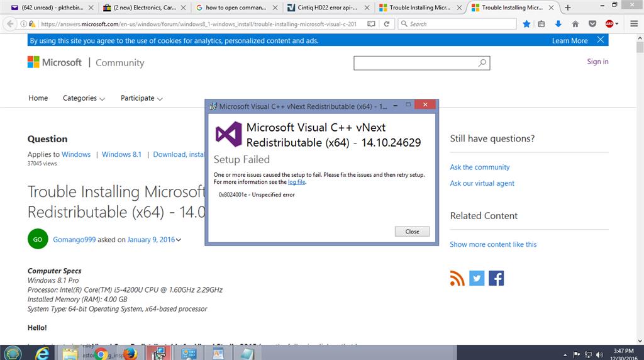The height and width of the screenshot is (360, 644).
Task: Click the Community header link
Action: coord(120,62)
